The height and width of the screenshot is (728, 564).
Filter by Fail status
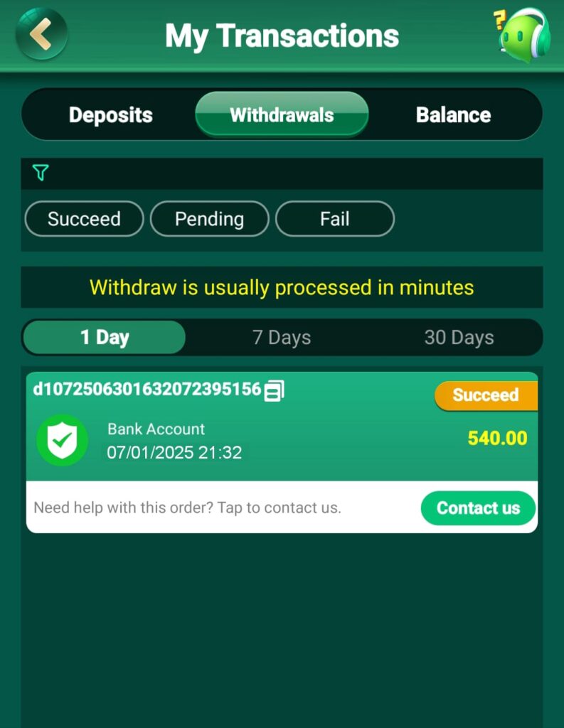click(335, 219)
